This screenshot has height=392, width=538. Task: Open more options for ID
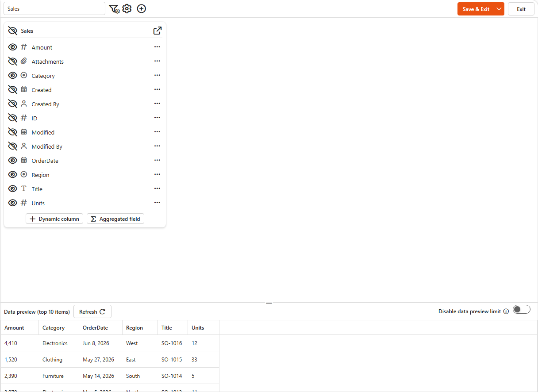(157, 118)
